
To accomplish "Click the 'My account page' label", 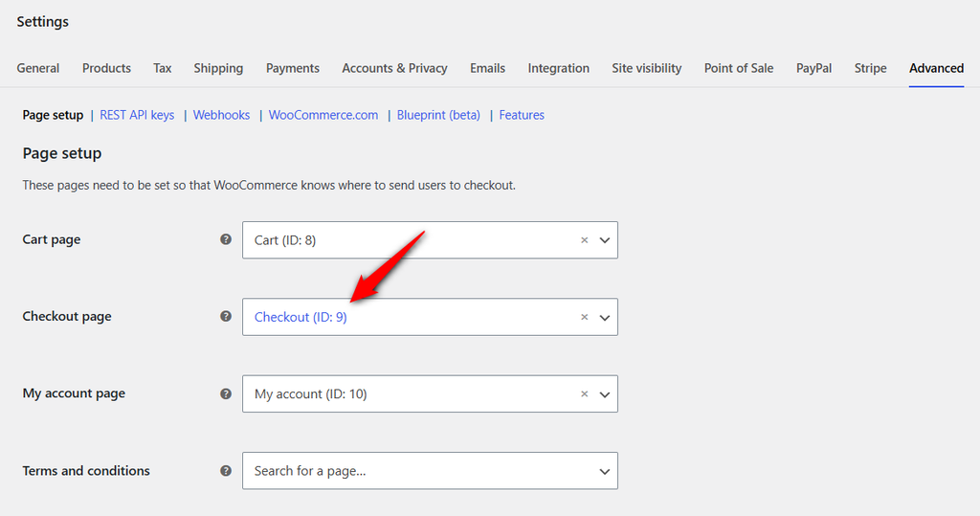I will (x=74, y=393).
